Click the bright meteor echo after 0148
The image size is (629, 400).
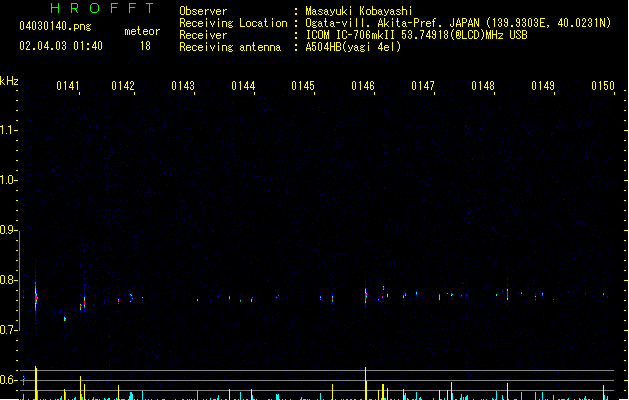pos(507,294)
